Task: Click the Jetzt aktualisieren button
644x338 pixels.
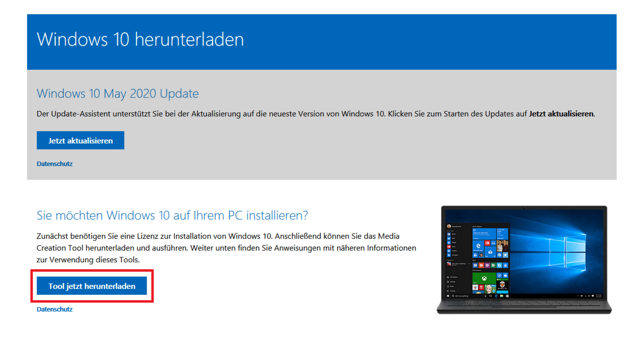Action: [x=80, y=140]
